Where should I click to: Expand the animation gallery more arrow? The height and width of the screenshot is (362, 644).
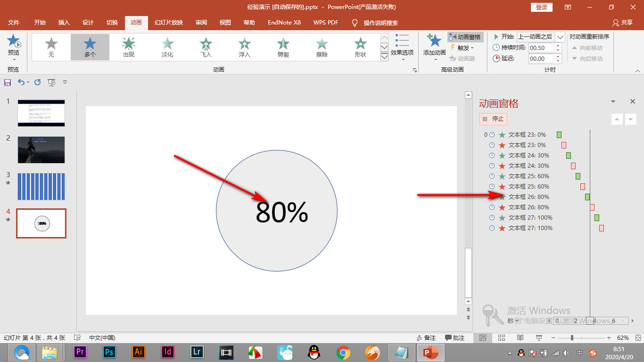pos(384,57)
